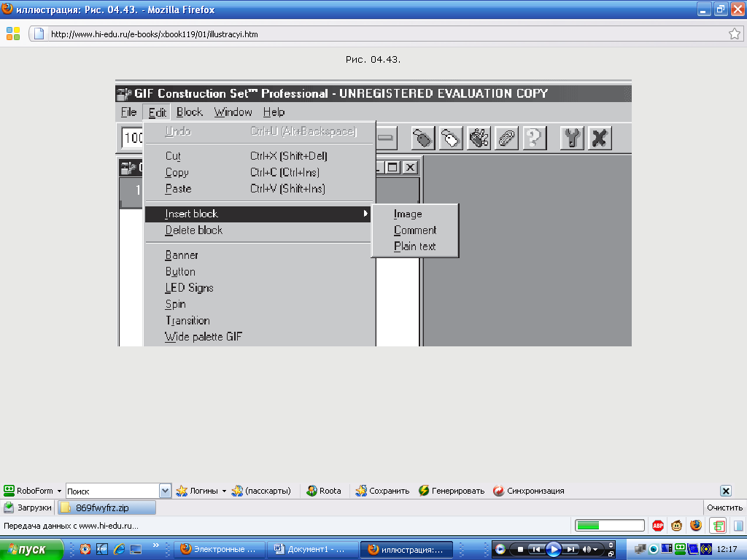The width and height of the screenshot is (747, 560).
Task: Select Plain text in the submenu
Action: [x=414, y=246]
